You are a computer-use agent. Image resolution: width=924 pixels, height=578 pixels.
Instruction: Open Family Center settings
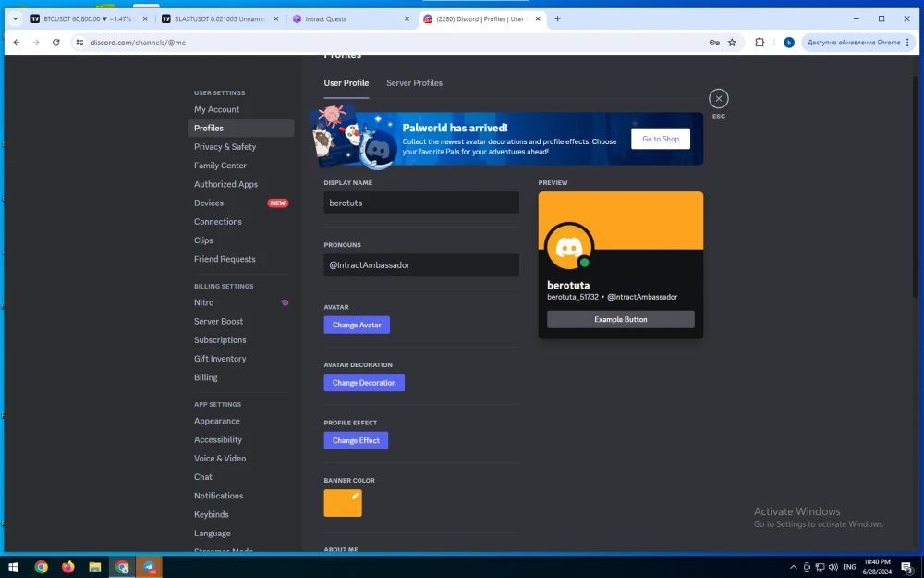click(x=241, y=166)
